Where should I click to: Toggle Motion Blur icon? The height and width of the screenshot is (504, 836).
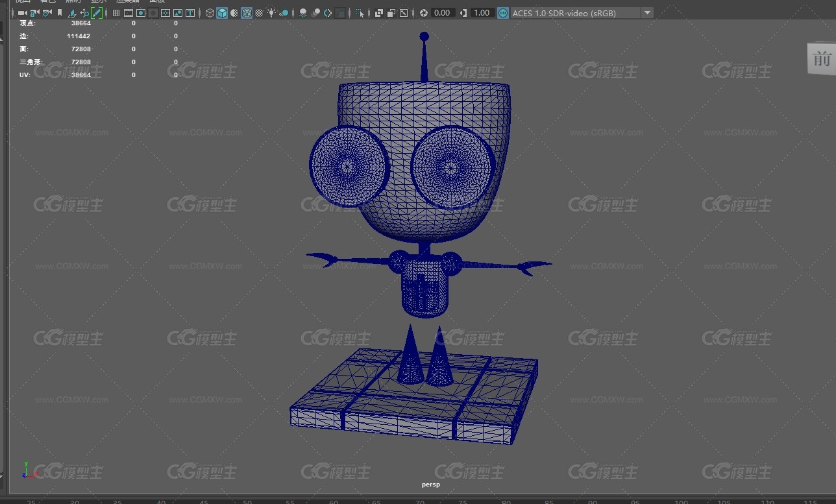[315, 13]
